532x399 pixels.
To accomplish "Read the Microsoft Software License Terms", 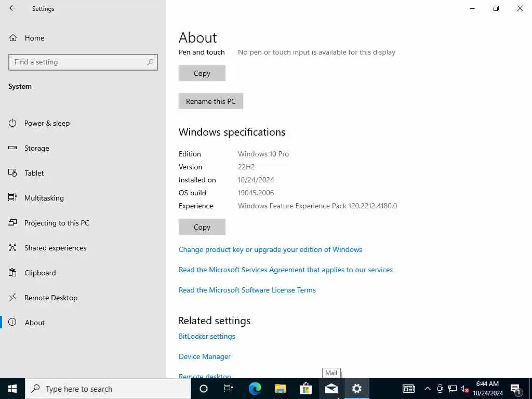I will click(x=247, y=290).
